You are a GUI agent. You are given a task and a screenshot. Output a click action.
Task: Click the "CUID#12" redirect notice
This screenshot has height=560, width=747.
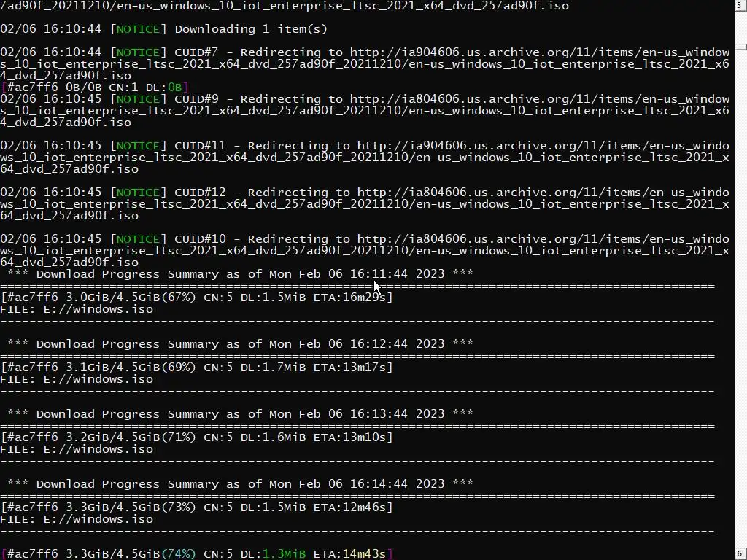365,204
